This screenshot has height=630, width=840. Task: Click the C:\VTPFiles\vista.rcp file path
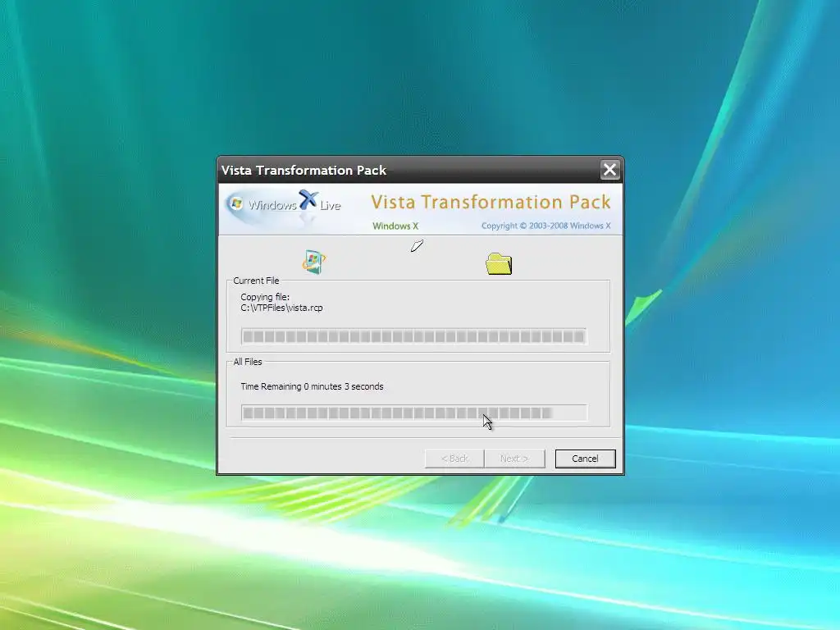(x=282, y=308)
